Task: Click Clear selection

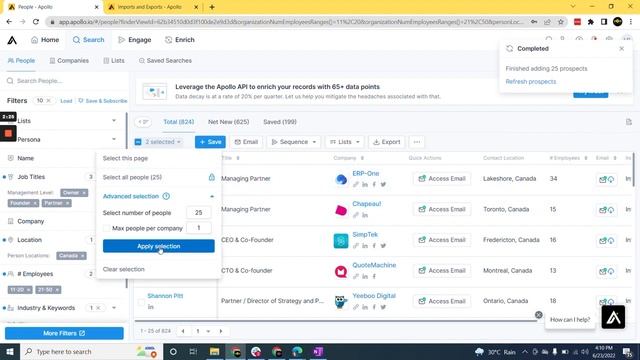Action: (x=124, y=269)
